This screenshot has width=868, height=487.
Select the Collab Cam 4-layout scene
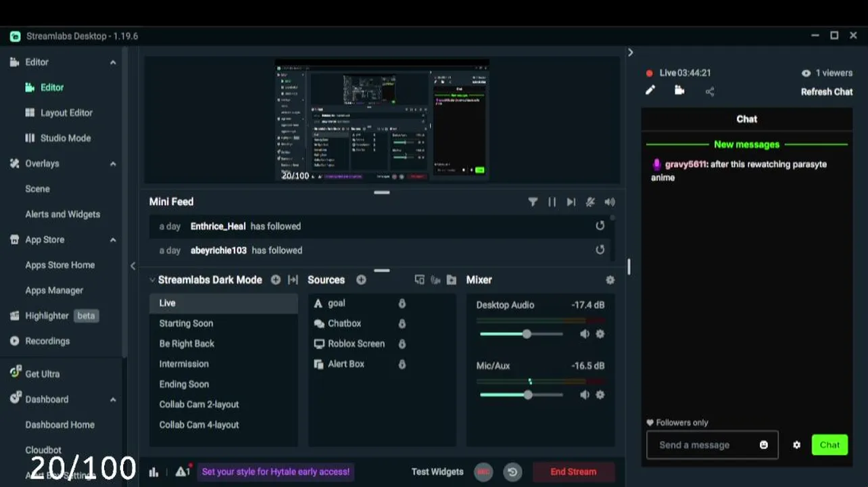(223, 425)
